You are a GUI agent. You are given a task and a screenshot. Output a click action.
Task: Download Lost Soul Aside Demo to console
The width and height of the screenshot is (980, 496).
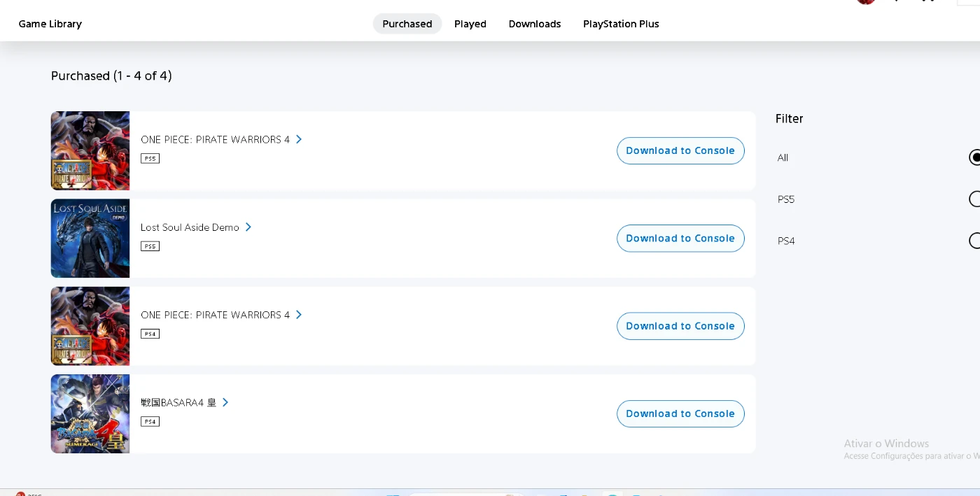pyautogui.click(x=680, y=239)
